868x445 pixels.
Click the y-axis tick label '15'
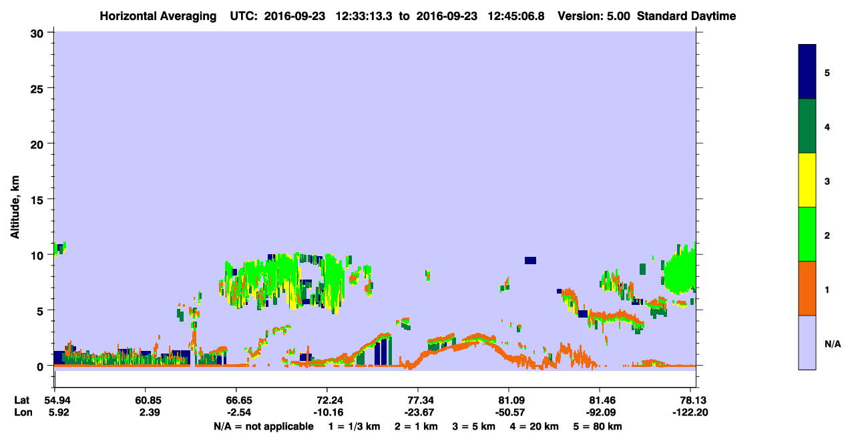[x=39, y=199]
